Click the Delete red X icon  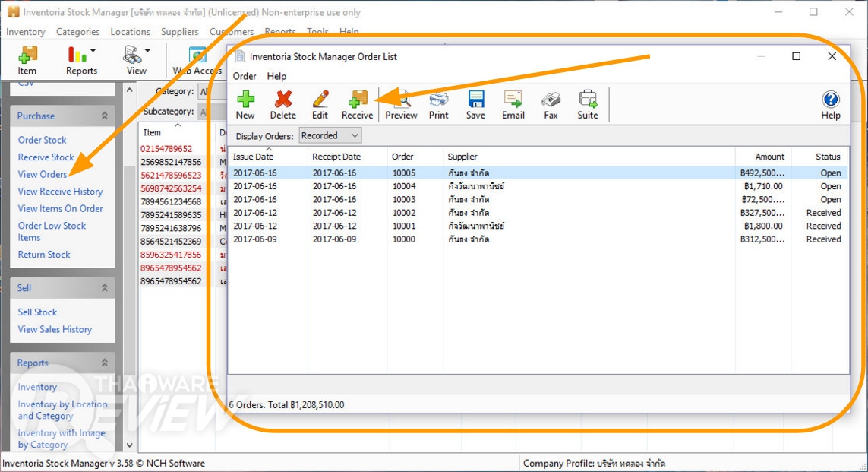pyautogui.click(x=282, y=105)
